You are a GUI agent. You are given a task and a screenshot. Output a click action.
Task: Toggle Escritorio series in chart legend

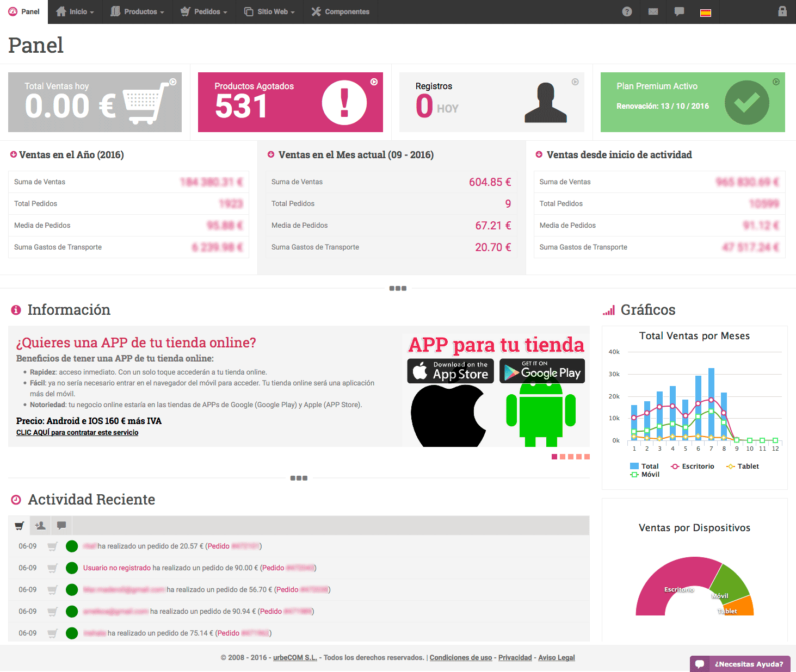693,466
